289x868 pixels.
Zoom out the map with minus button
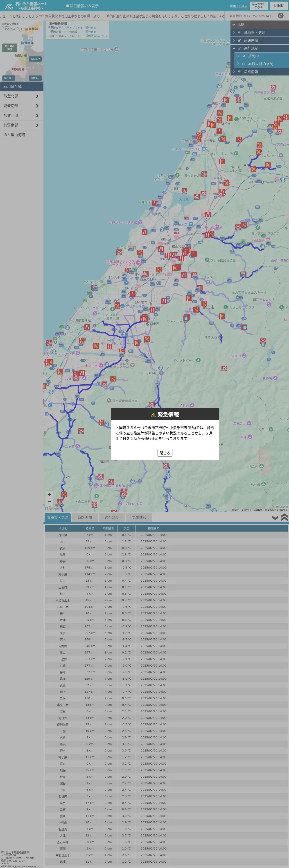[x=50, y=501]
